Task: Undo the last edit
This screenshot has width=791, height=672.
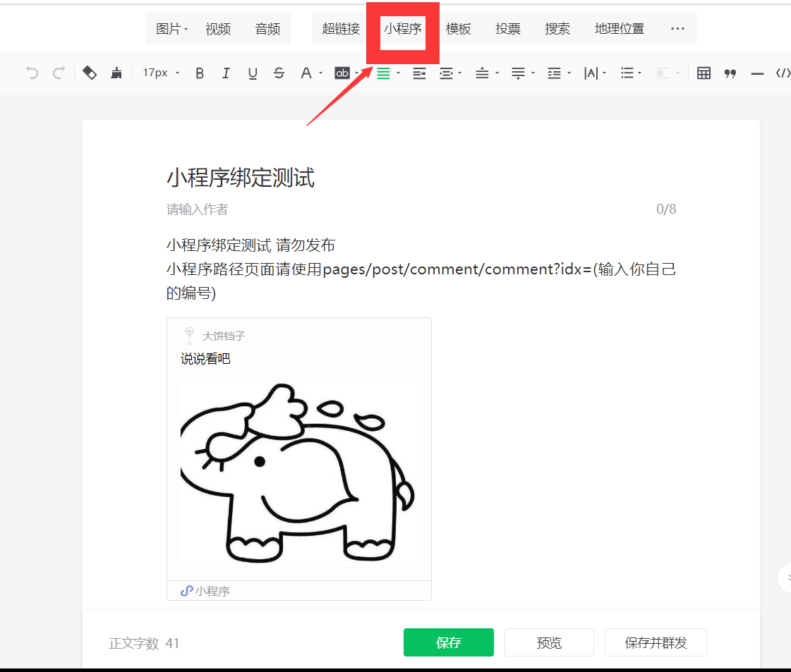Action: click(x=32, y=73)
